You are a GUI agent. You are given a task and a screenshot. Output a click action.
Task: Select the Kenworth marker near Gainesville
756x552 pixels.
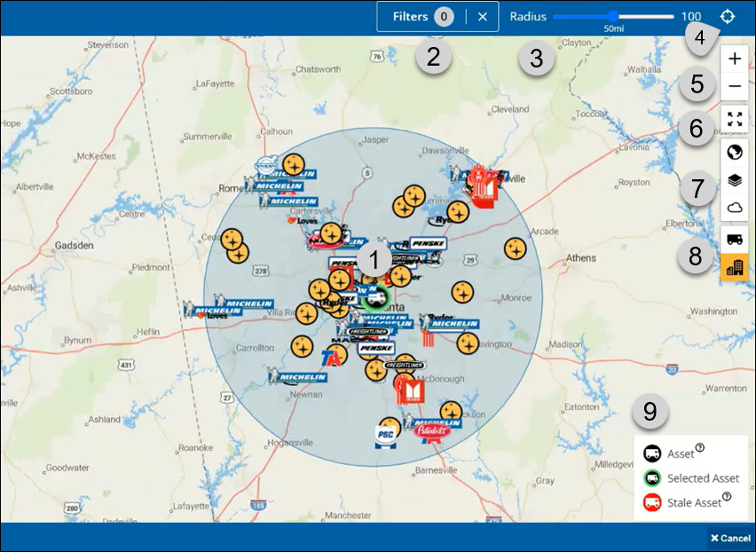(x=480, y=176)
